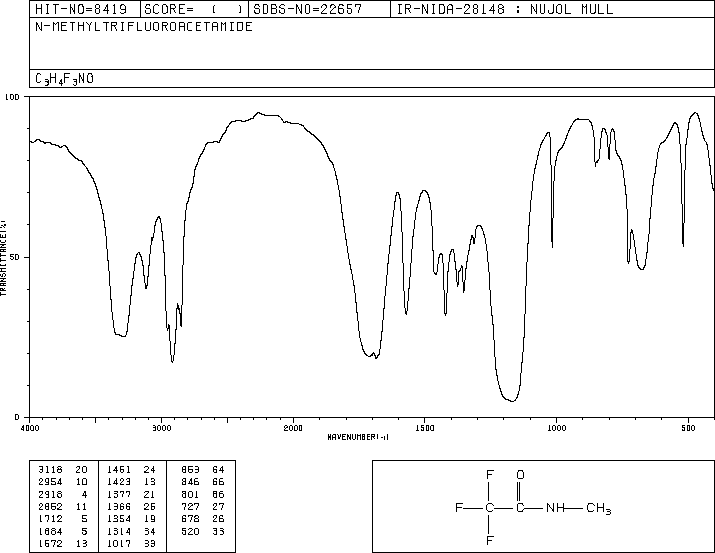
Task: Select the 1377 peak row in table
Action: (x=131, y=494)
